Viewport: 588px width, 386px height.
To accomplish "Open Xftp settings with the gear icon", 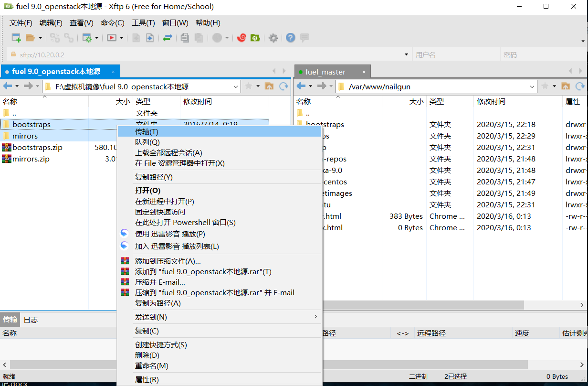I will (x=273, y=38).
